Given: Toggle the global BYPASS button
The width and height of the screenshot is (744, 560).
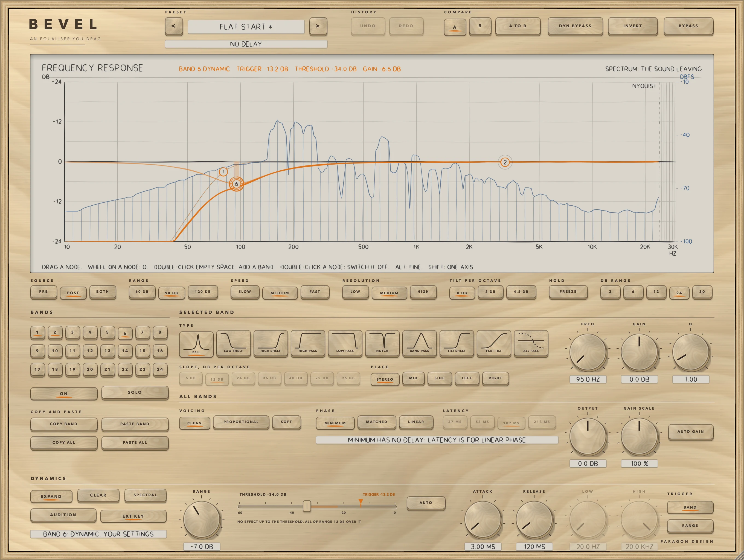Looking at the screenshot, I should 688,26.
